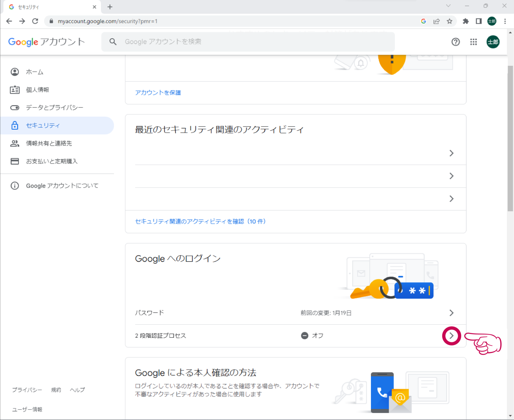Click the ヘルプ footer link
The width and height of the screenshot is (514, 420).
(x=77, y=390)
